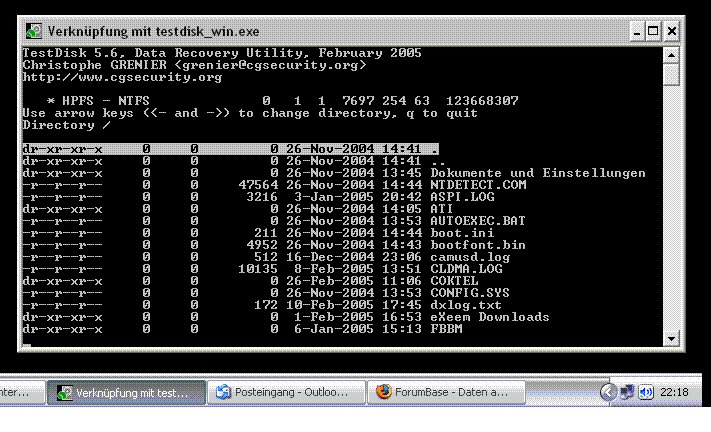Viewport: 711px width, 432px height.
Task: Select the camusd.log file entry
Action: click(x=266, y=257)
